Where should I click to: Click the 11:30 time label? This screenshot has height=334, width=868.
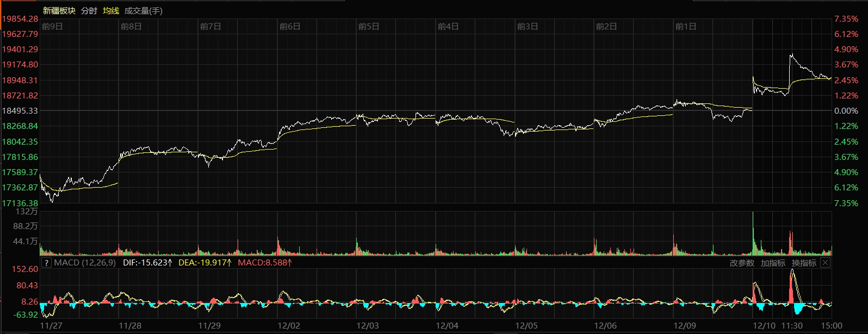click(792, 326)
